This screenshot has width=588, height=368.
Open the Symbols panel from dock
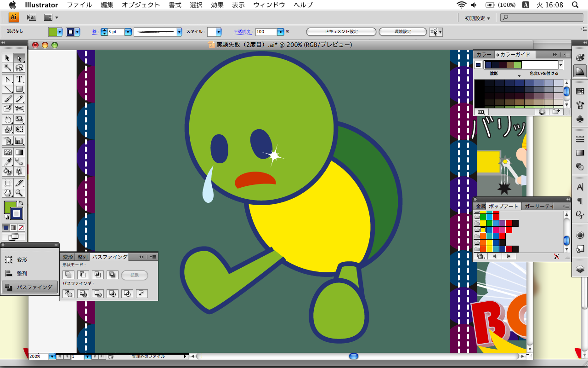point(580,119)
